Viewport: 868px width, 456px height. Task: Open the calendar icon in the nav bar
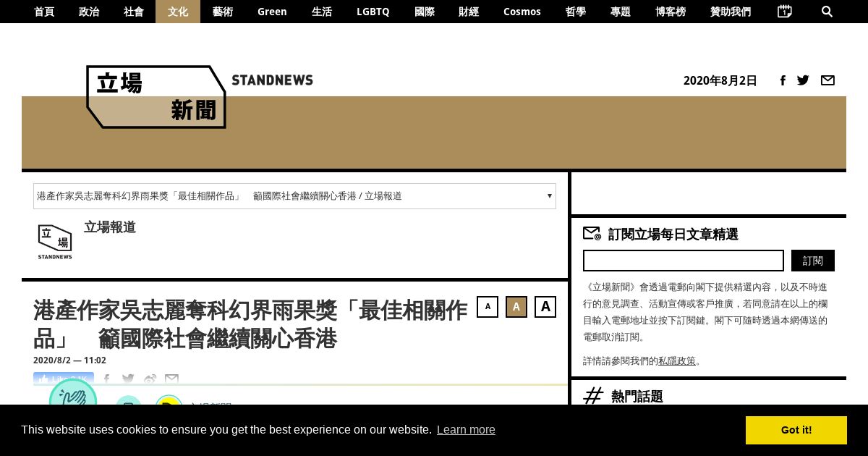click(x=784, y=12)
